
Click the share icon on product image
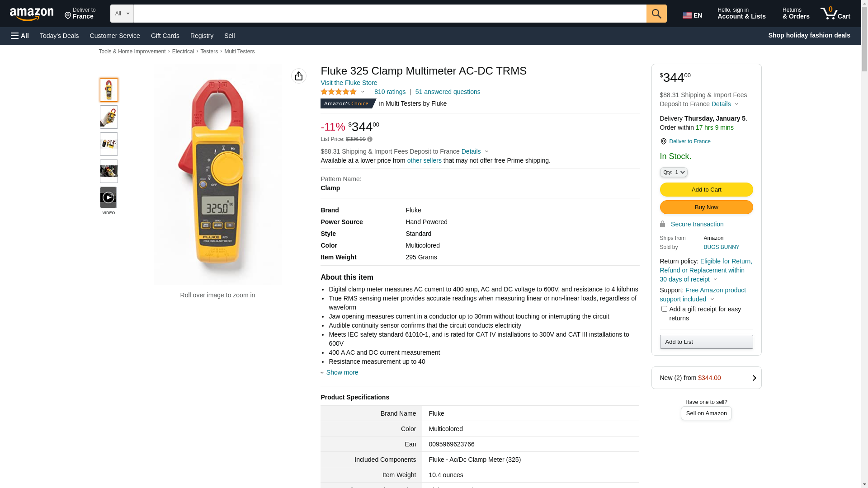click(x=299, y=76)
